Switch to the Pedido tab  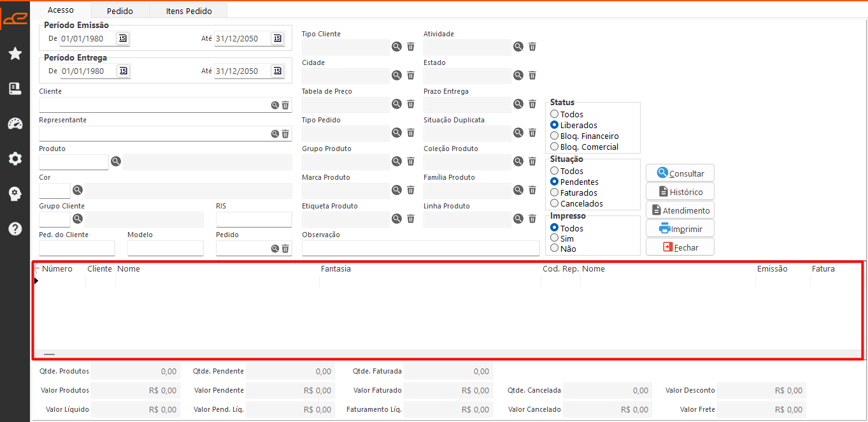click(x=120, y=11)
